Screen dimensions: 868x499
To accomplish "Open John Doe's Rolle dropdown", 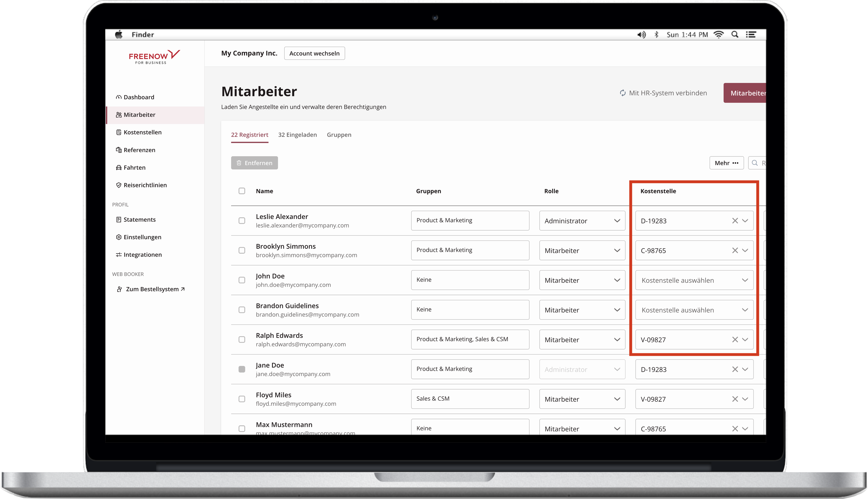I will 582,280.
